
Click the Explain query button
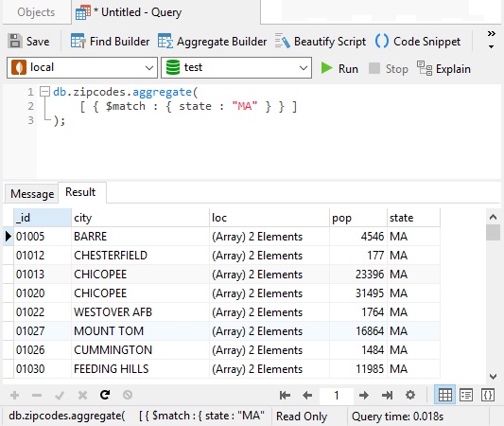tap(443, 68)
